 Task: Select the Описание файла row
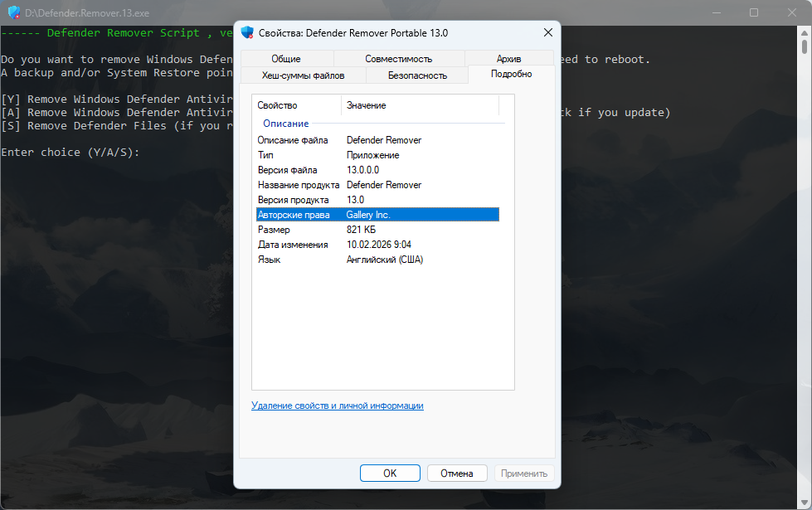377,140
